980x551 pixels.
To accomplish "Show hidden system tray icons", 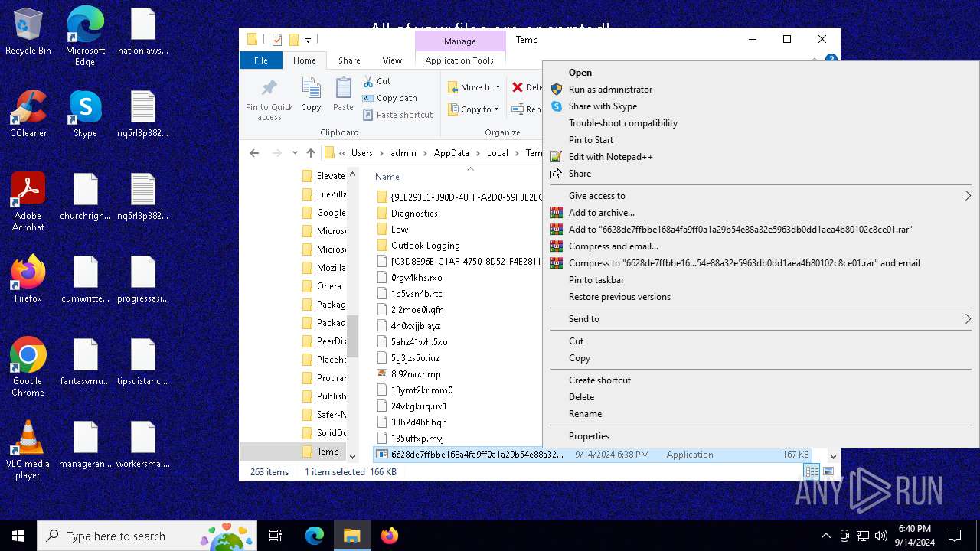I will click(825, 536).
